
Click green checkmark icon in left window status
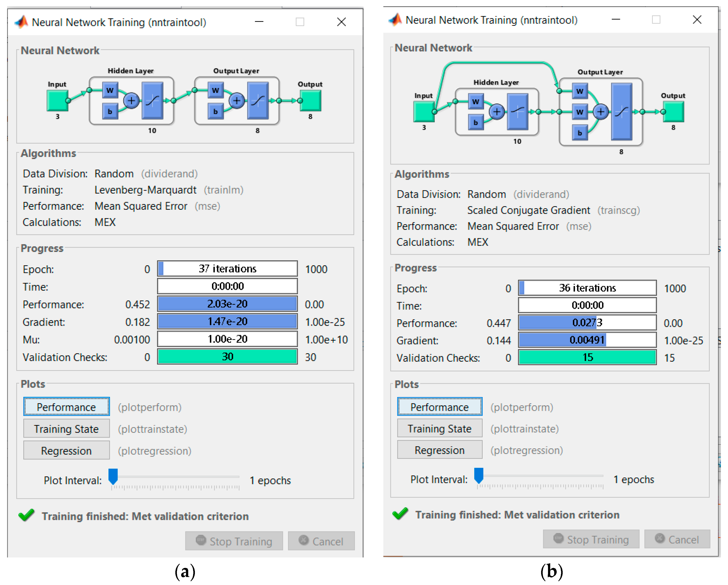click(x=26, y=515)
